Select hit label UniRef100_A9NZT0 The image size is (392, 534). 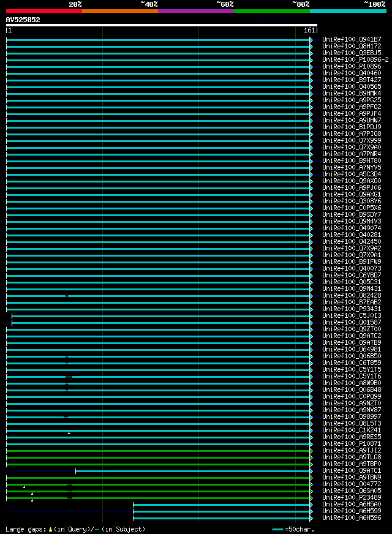point(352,403)
